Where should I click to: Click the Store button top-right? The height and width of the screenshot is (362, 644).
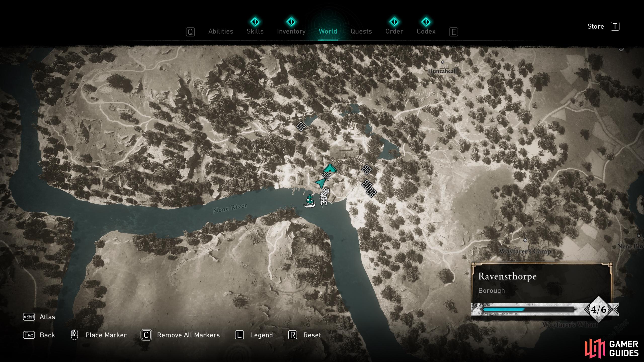pos(597,26)
